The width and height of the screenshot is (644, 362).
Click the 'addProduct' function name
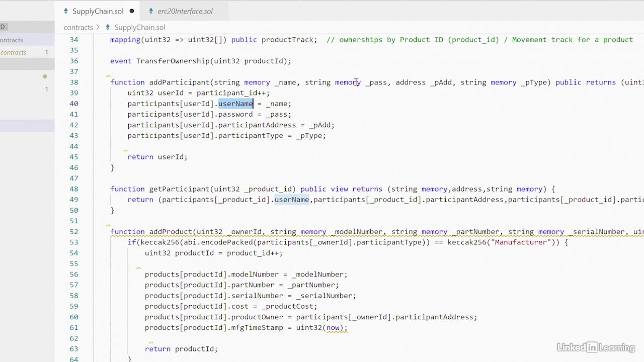pos(171,232)
